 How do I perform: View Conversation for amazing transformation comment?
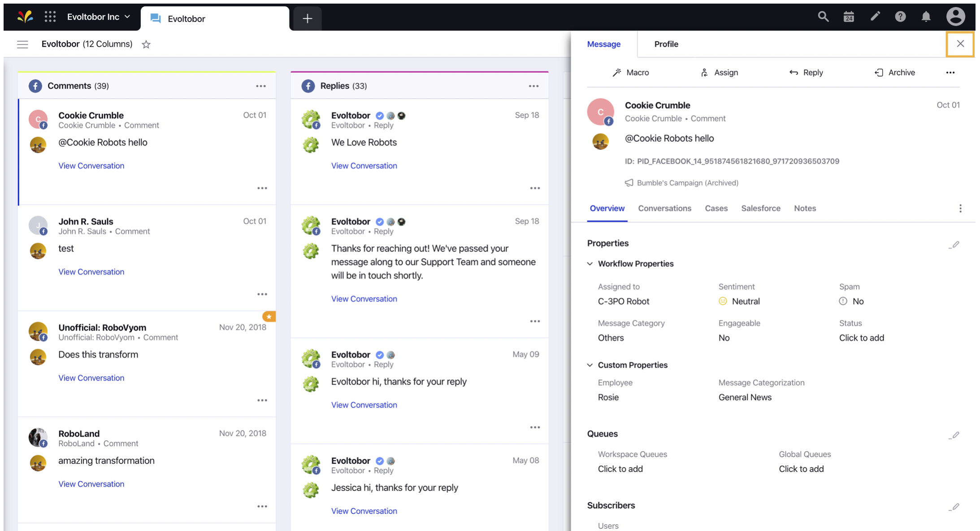pyautogui.click(x=91, y=484)
